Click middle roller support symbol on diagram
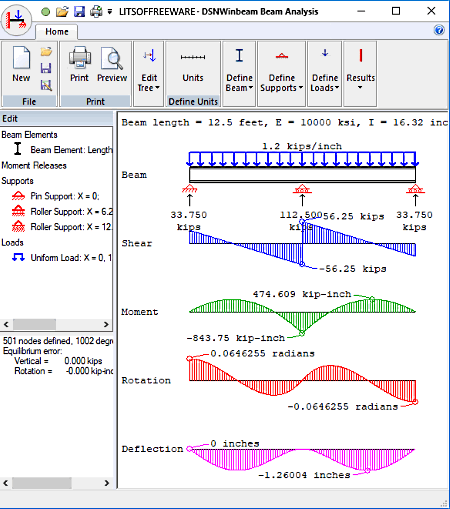 [302, 189]
